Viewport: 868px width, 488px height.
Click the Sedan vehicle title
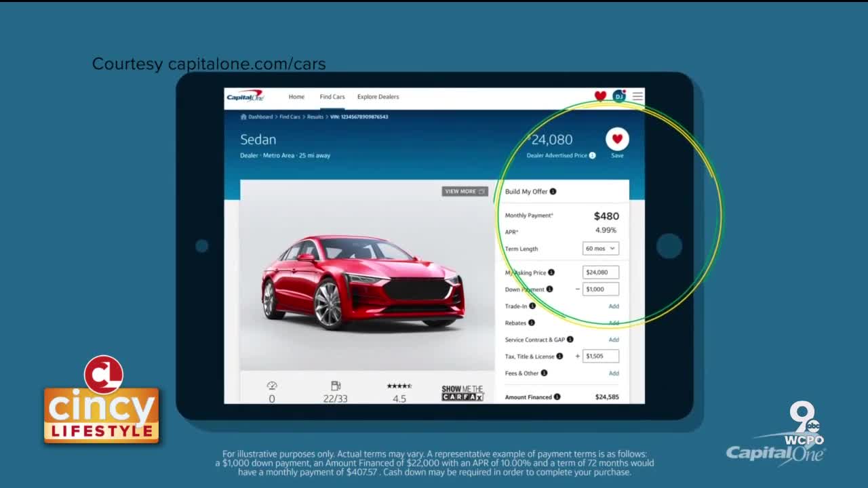(x=258, y=140)
